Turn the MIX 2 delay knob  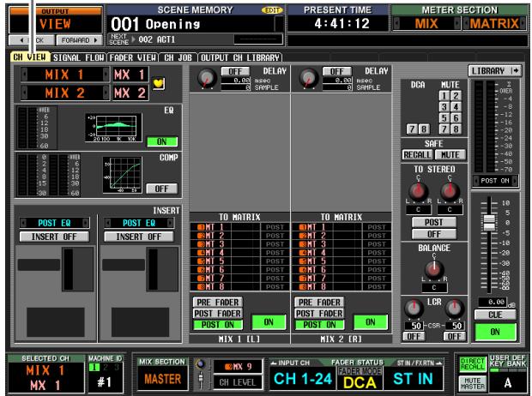tap(308, 78)
